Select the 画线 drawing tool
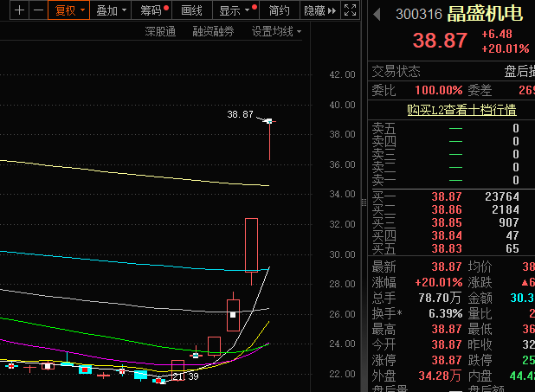 (x=191, y=10)
